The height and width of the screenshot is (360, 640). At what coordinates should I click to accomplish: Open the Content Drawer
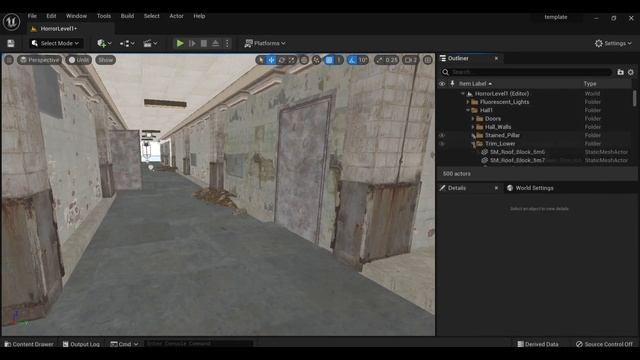point(29,344)
